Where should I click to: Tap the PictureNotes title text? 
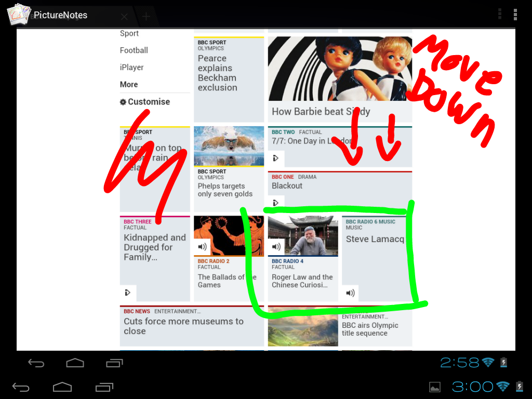click(x=60, y=15)
